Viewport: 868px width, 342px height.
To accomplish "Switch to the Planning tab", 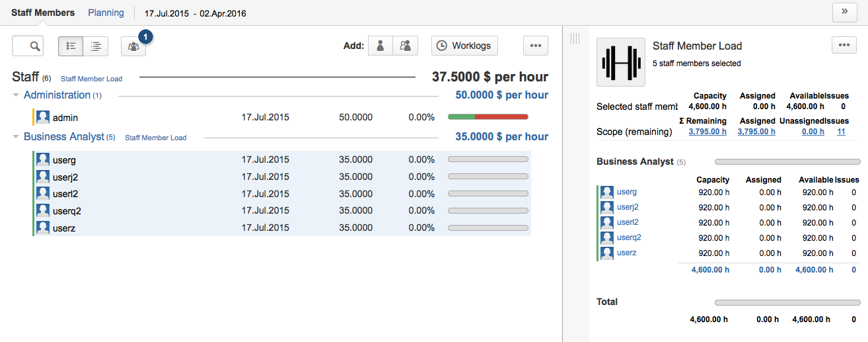I will pyautogui.click(x=106, y=13).
